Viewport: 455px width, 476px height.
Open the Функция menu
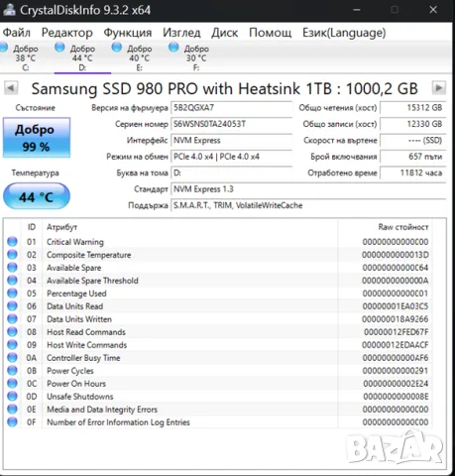[128, 33]
